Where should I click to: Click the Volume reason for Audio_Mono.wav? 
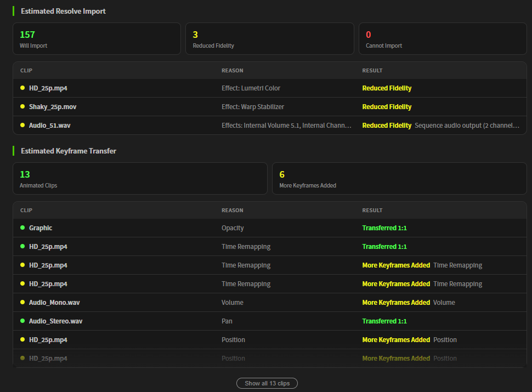(233, 303)
